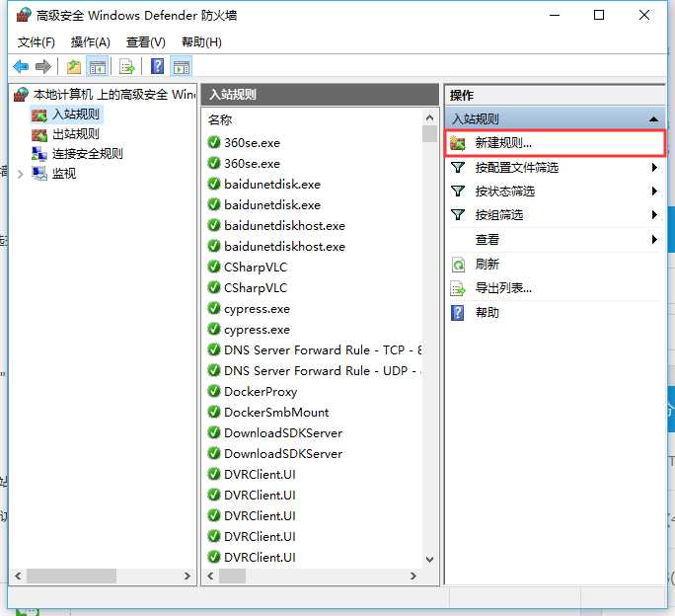Click the tree pane horizontal scrollbar thumb
This screenshot has width=675, height=616.
click(71, 576)
